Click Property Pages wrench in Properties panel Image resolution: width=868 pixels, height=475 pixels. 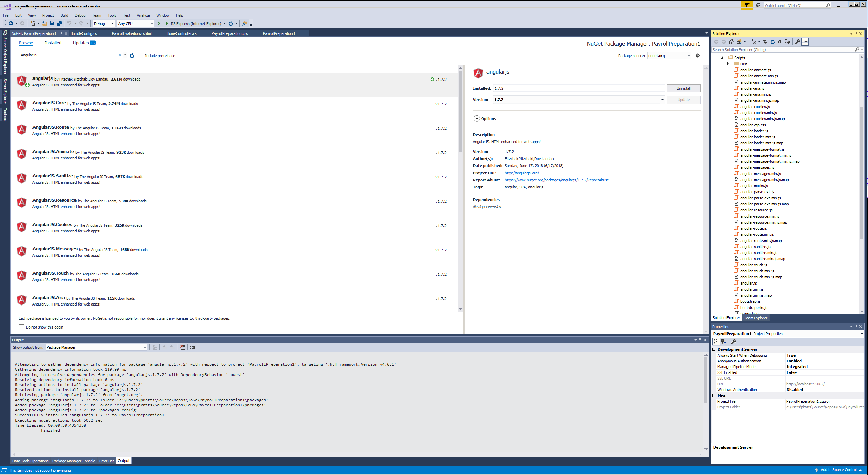point(734,342)
